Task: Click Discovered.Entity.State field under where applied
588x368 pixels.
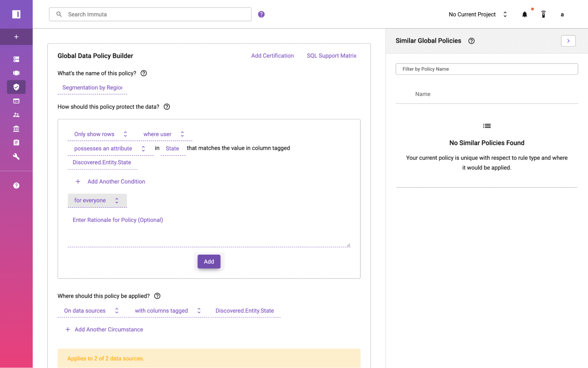Action: click(245, 311)
